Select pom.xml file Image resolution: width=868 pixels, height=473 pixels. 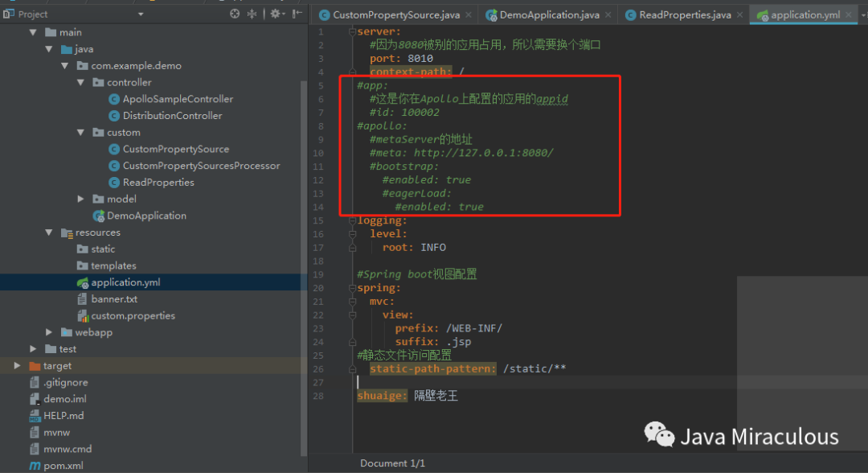[x=63, y=465]
